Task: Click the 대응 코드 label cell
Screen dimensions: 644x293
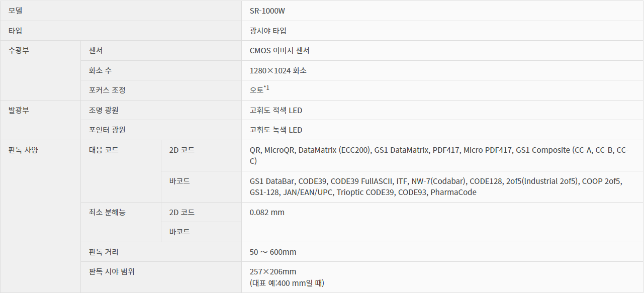Action: tap(104, 150)
